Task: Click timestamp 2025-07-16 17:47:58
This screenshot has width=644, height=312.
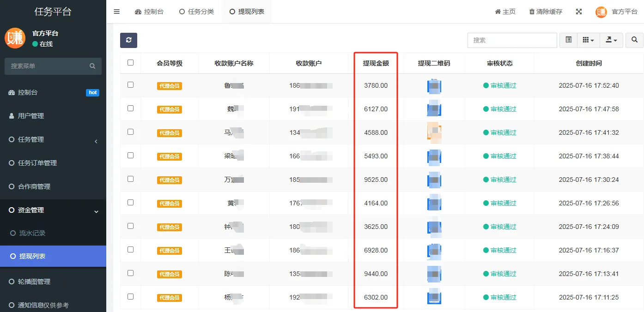Action: (589, 109)
